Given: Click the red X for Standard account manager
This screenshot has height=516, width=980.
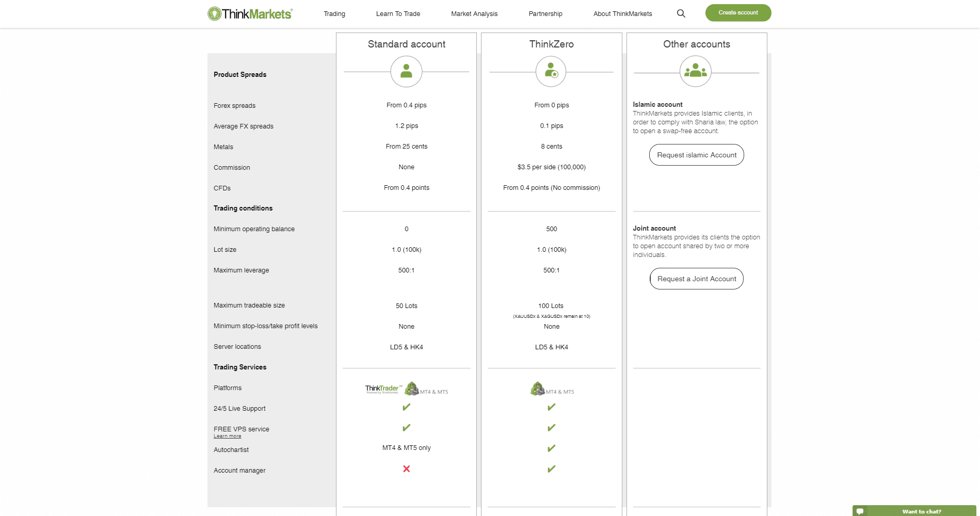Looking at the screenshot, I should click(x=407, y=469).
